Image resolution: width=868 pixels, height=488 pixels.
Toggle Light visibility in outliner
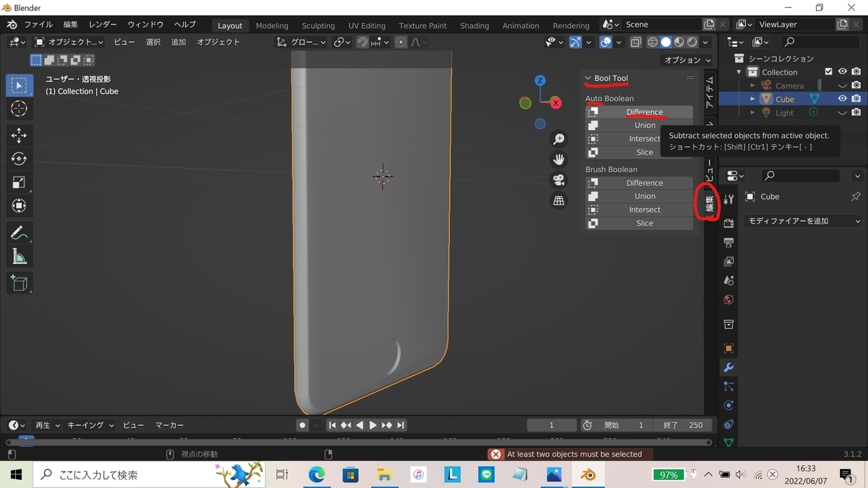842,113
